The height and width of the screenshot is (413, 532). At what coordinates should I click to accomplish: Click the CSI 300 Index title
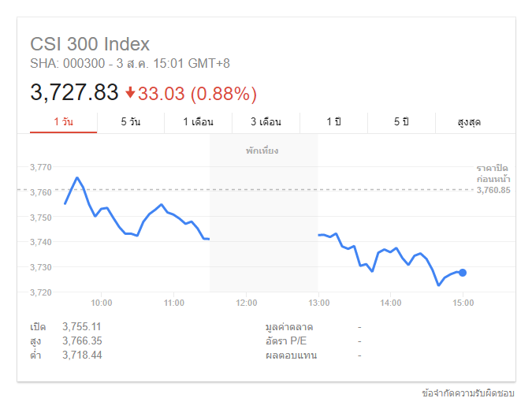click(90, 44)
